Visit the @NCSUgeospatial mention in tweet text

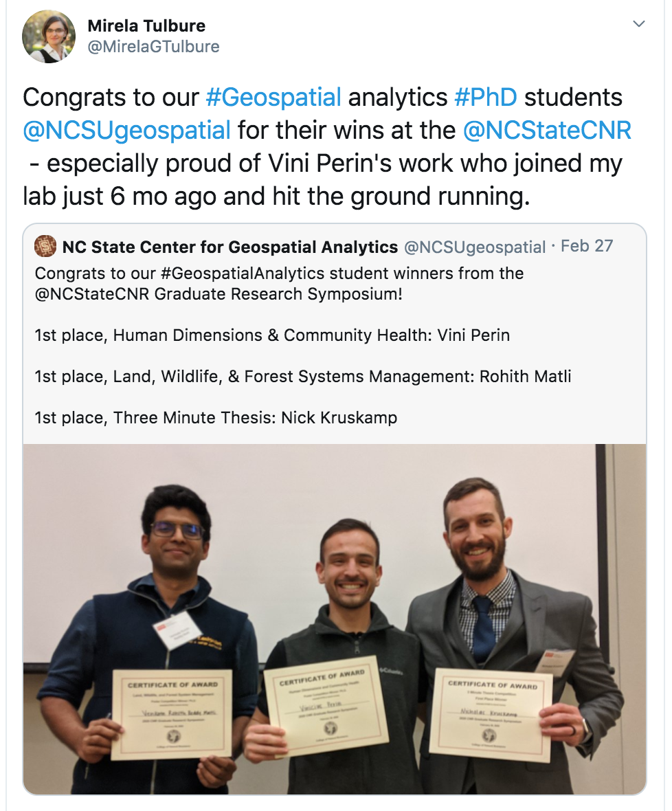[x=126, y=131]
